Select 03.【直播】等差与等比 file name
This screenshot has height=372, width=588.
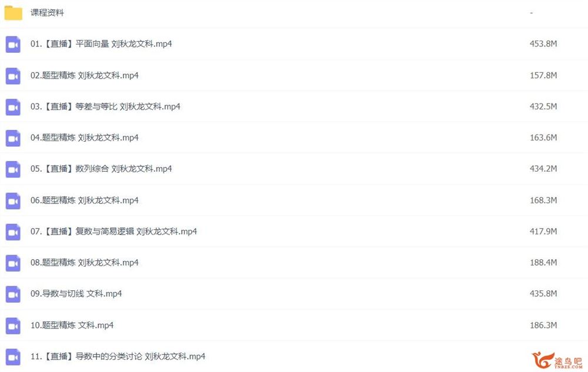tap(105, 106)
